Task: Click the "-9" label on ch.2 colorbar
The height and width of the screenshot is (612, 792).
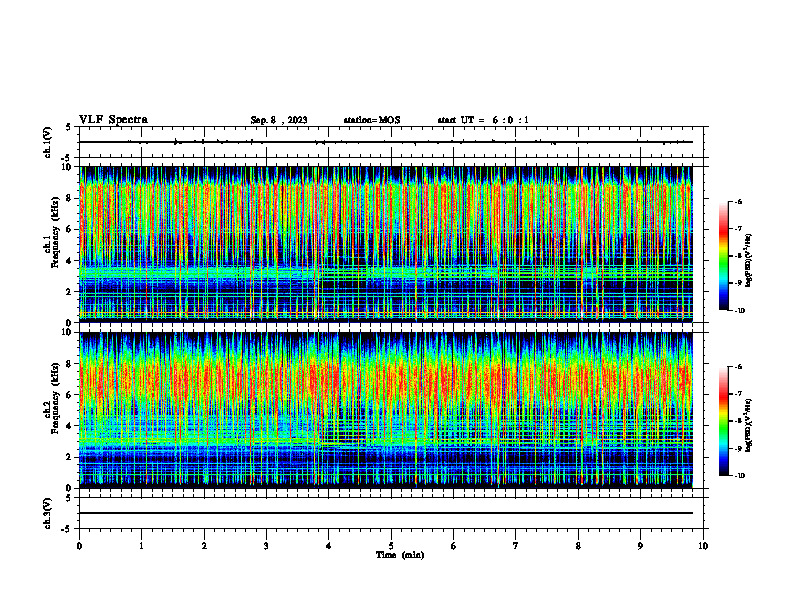Action: point(738,448)
